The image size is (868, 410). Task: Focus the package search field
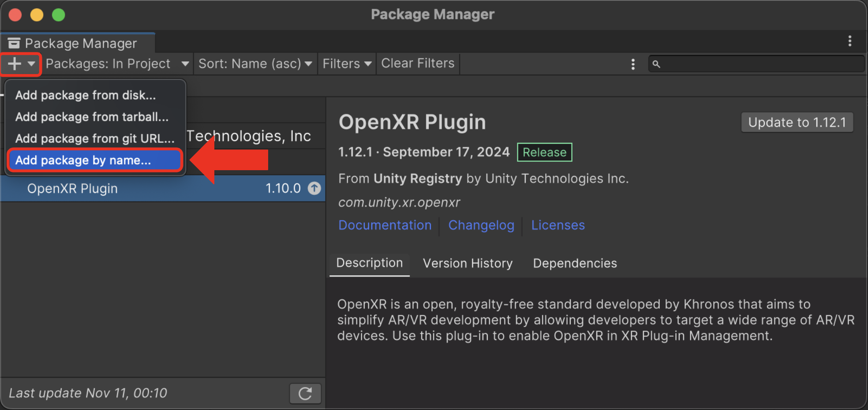(756, 64)
